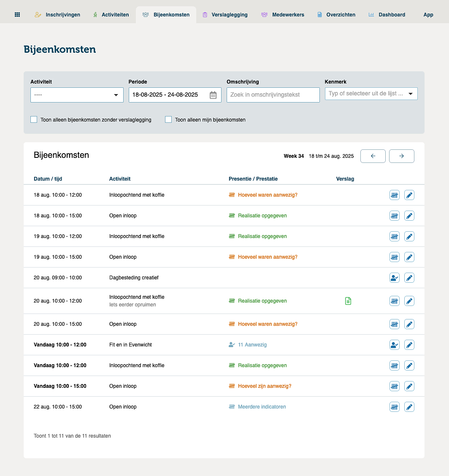
Task: Select 'Iets eerder opruimen' note text
Action: point(133,305)
